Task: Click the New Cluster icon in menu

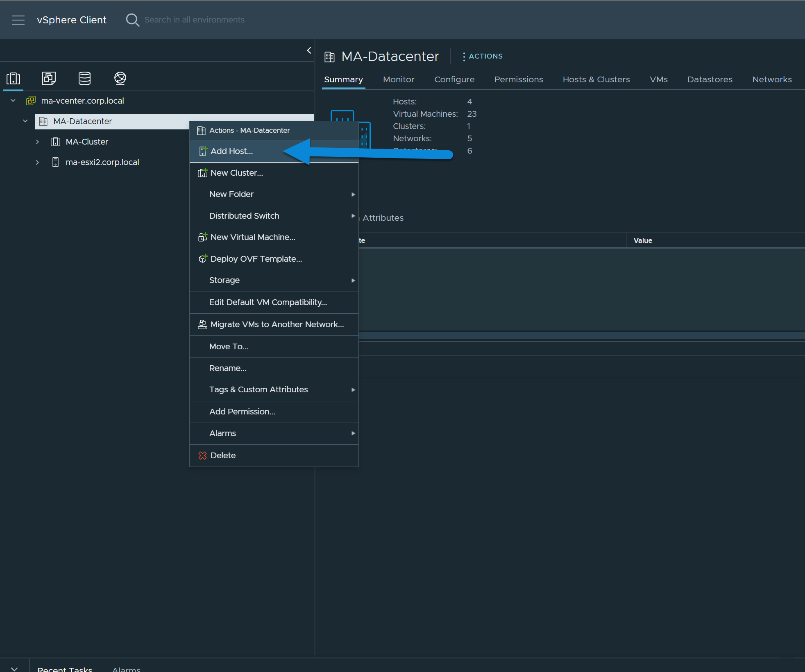Action: 202,173
